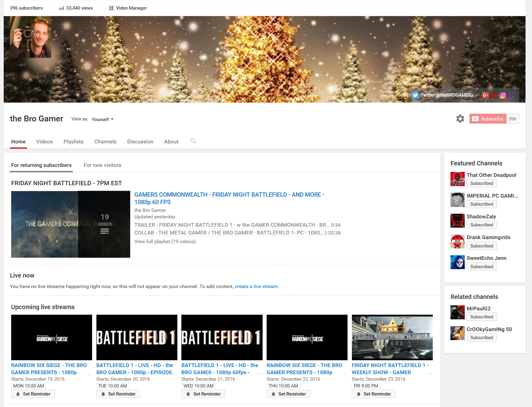
Task: Toggle Subscribed for SweetEcho Jenn
Action: point(482,267)
